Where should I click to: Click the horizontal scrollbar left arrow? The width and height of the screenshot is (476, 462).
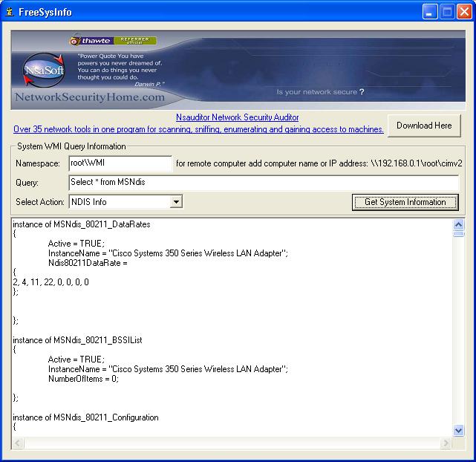pyautogui.click(x=18, y=443)
